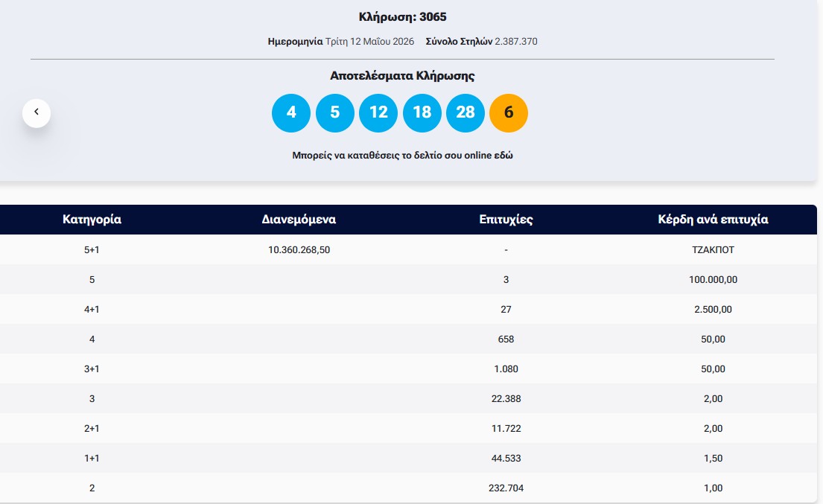Click the Σύνολο Στηλών label
Screen dimensions: 823x504
pyautogui.click(x=459, y=42)
